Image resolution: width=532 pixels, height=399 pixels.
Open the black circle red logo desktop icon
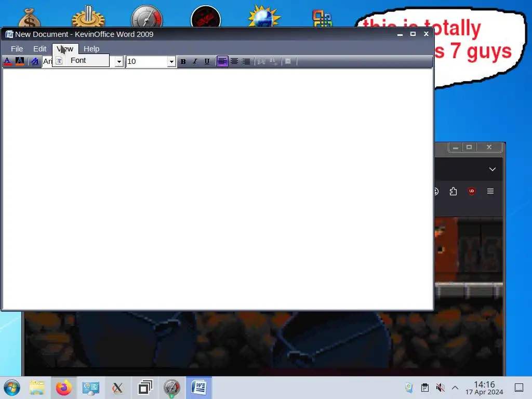point(206,17)
